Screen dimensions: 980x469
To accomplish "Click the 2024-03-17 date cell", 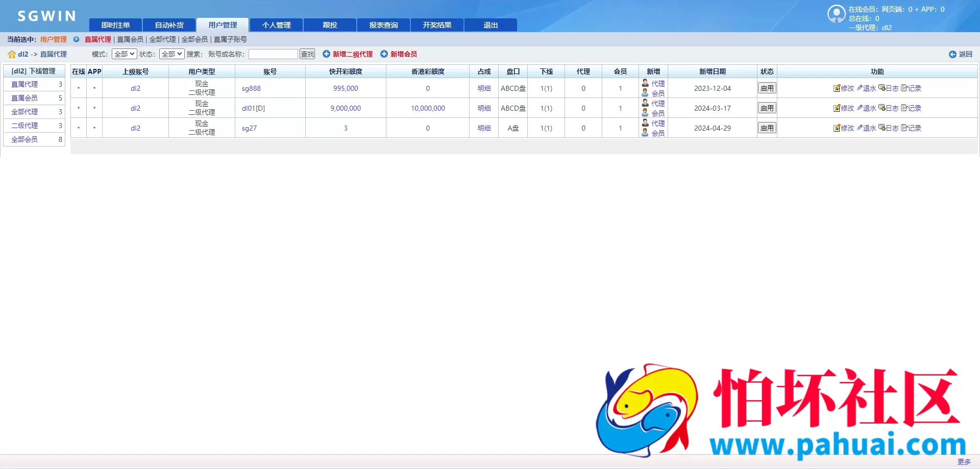I will [x=712, y=108].
